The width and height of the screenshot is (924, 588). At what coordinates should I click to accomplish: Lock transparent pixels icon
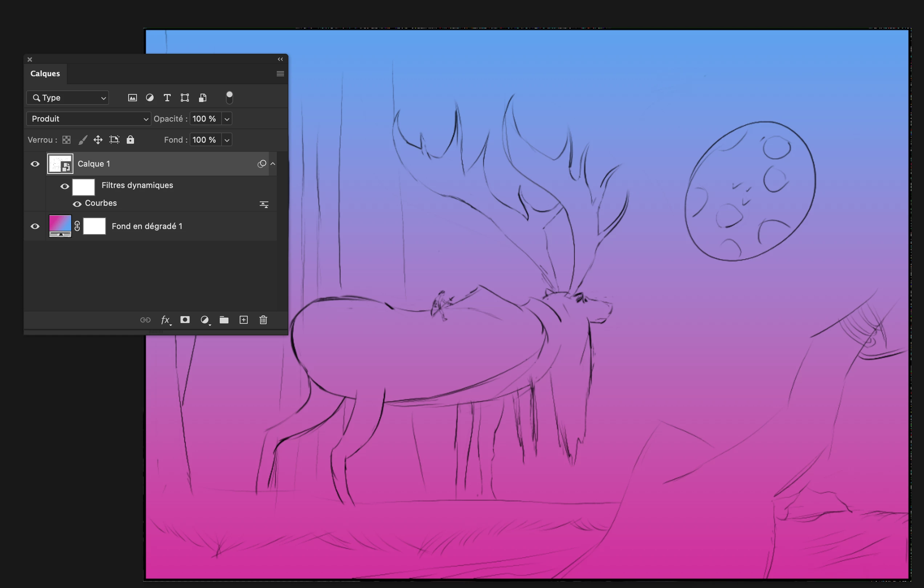pos(66,140)
